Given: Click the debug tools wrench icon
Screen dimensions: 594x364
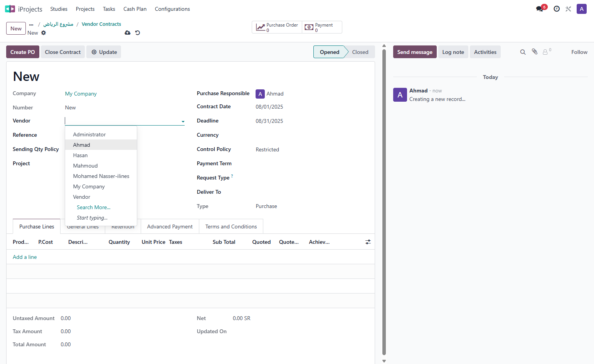Looking at the screenshot, I should (x=568, y=9).
